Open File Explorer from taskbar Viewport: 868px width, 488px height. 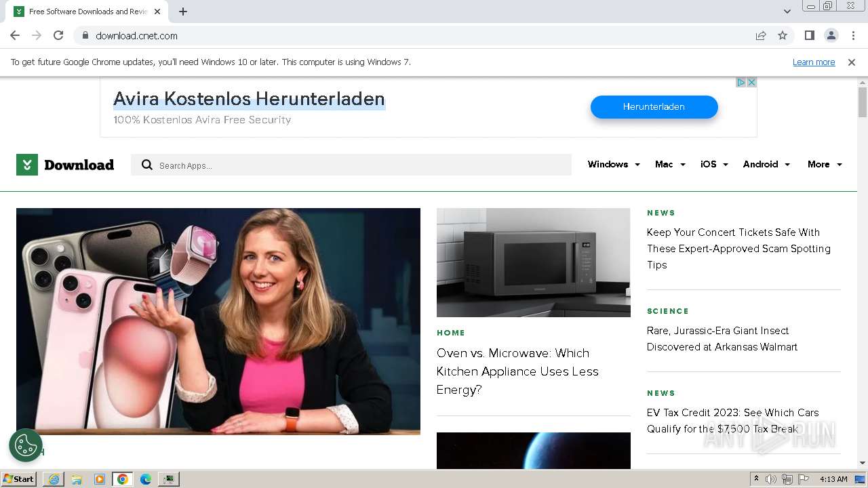click(77, 479)
